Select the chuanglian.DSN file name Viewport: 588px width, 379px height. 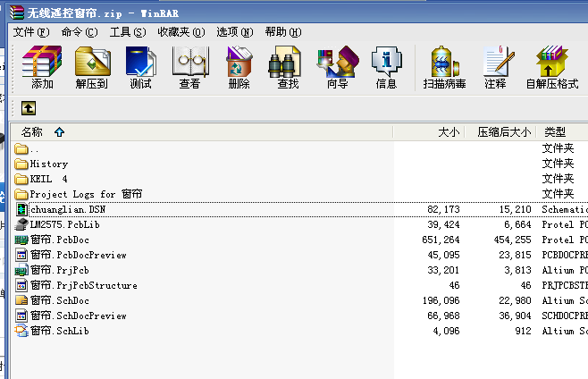pyautogui.click(x=68, y=209)
